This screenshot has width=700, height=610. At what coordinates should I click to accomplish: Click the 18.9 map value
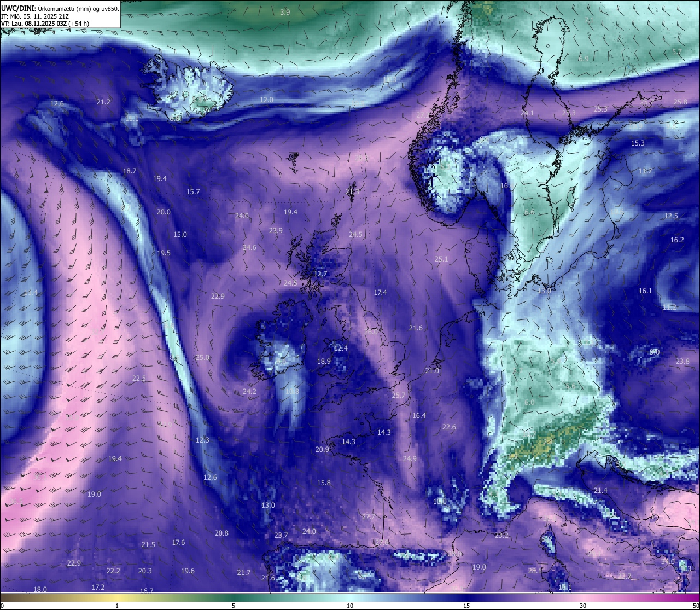tap(324, 361)
